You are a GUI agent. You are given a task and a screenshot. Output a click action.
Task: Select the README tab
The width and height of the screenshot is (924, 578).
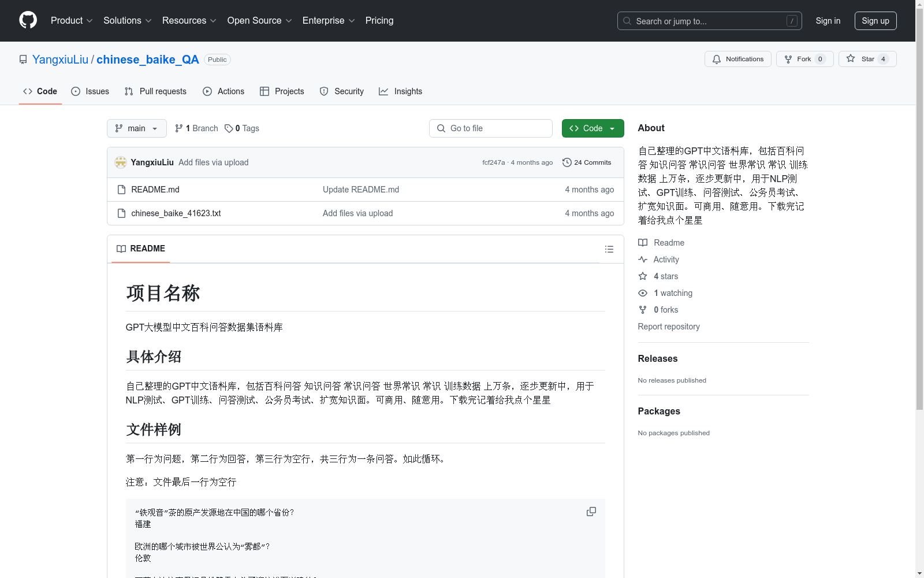click(141, 249)
